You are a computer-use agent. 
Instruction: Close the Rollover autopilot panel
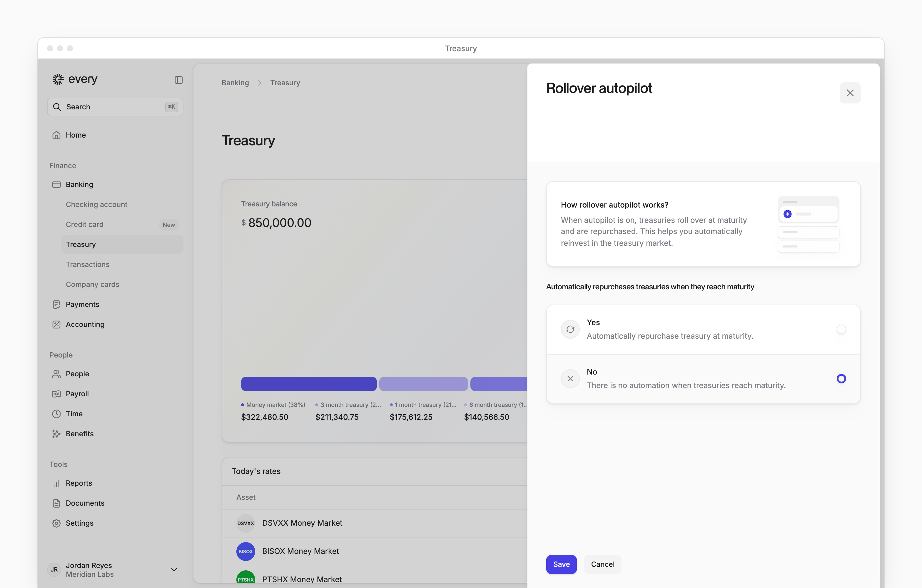pos(850,93)
